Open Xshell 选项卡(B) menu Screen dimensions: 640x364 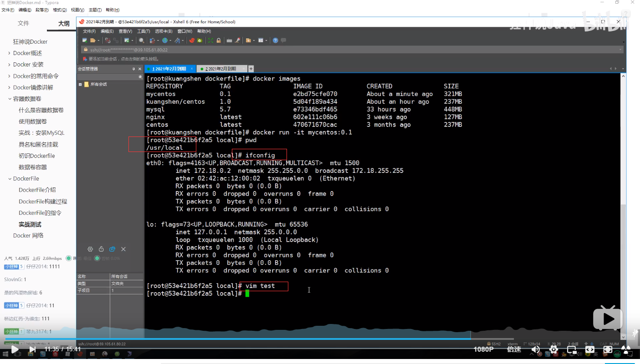[x=164, y=31]
